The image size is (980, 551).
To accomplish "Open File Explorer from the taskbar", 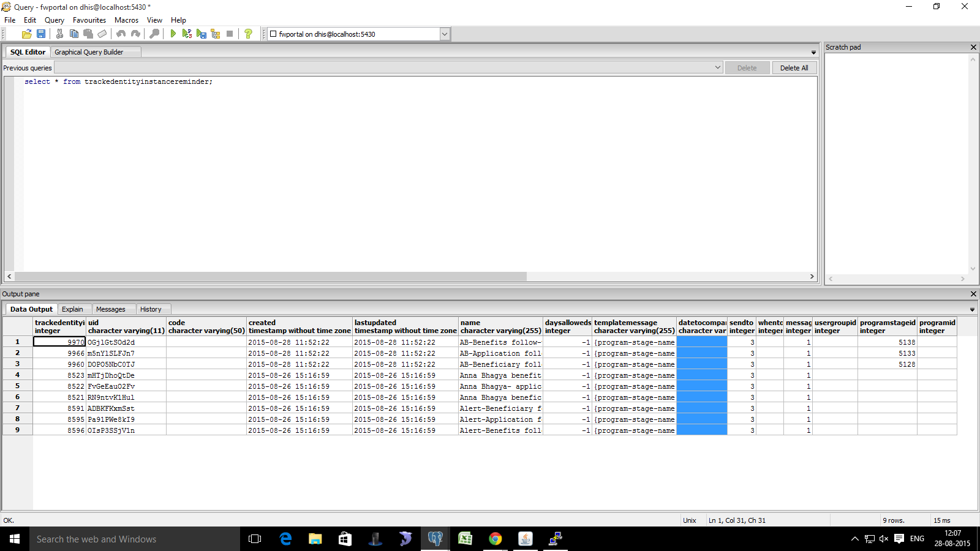I will tap(315, 539).
